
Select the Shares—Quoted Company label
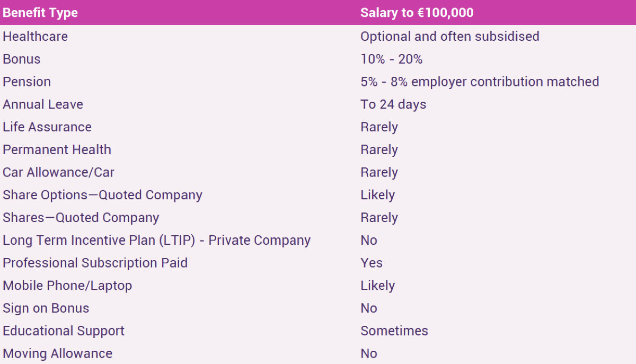(x=81, y=218)
